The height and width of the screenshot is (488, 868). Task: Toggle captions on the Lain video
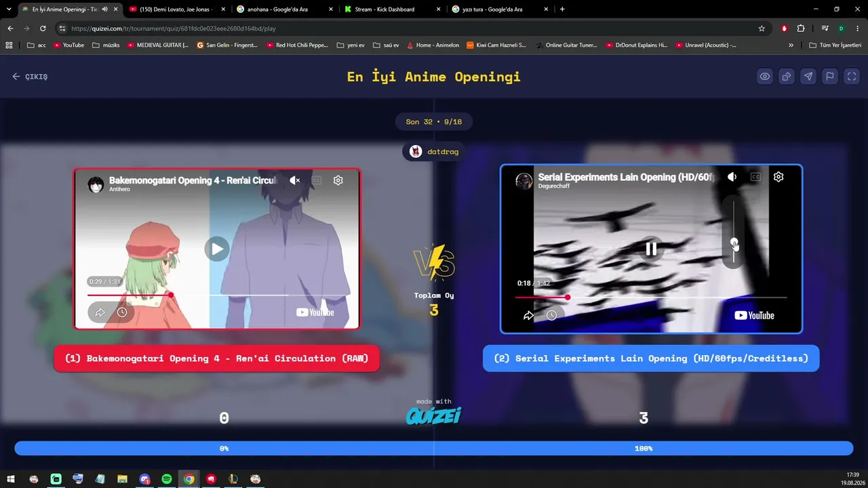click(x=755, y=177)
